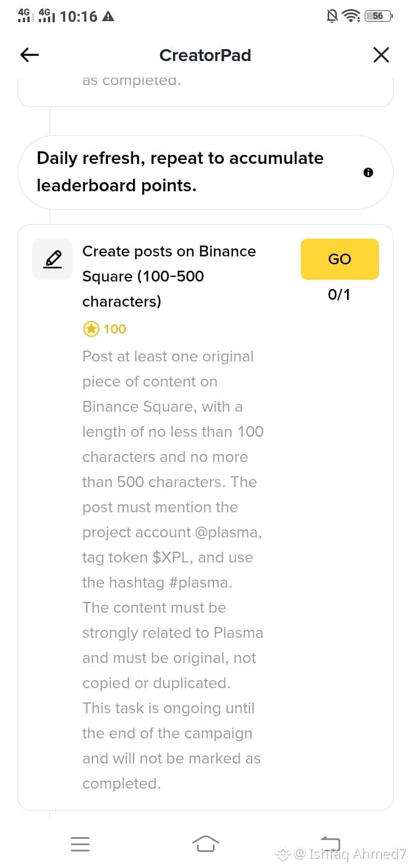Tap the CreatorPad page title
The width and height of the screenshot is (411, 868).
coord(205,55)
